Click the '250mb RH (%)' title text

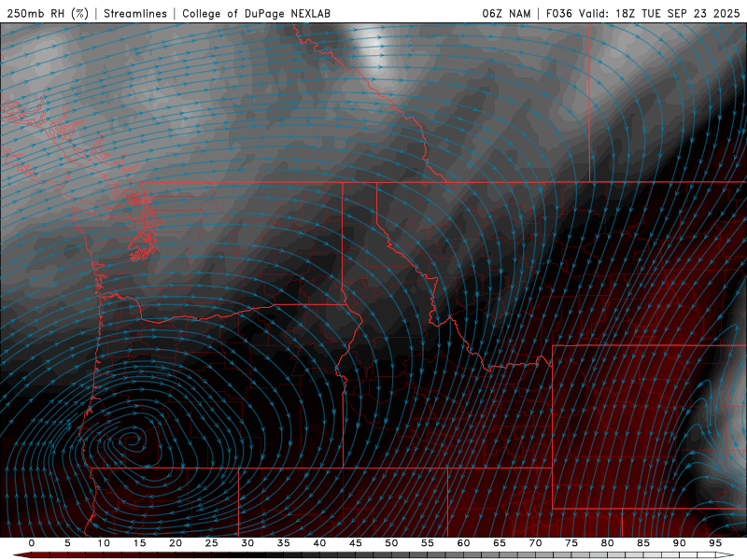tap(48, 13)
